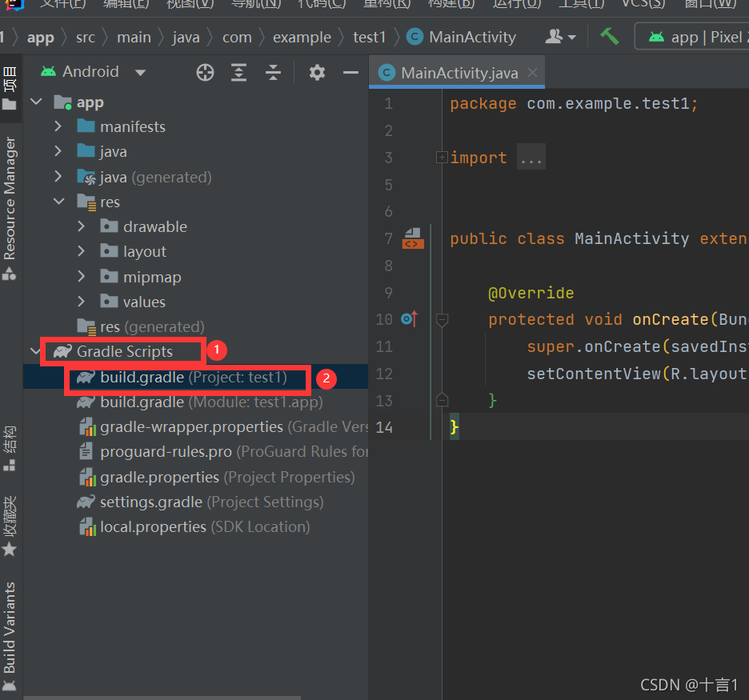Open the Project panel settings gear
The height and width of the screenshot is (700, 749).
coord(317,72)
